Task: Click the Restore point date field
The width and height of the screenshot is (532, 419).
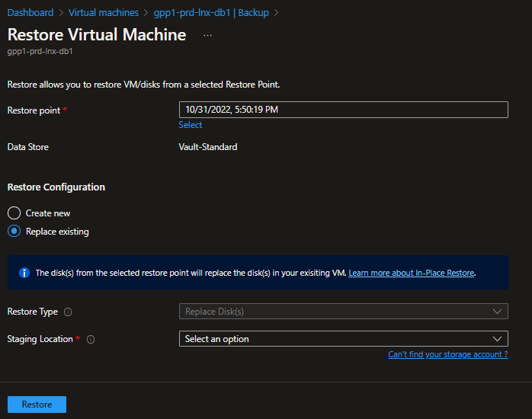Action: pyautogui.click(x=343, y=110)
